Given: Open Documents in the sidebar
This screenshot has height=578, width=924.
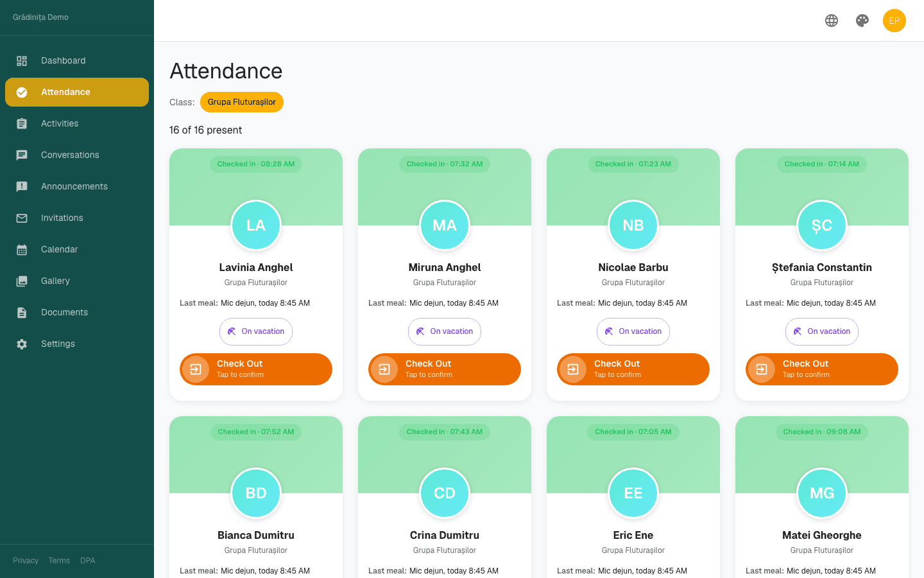Looking at the screenshot, I should (77, 313).
